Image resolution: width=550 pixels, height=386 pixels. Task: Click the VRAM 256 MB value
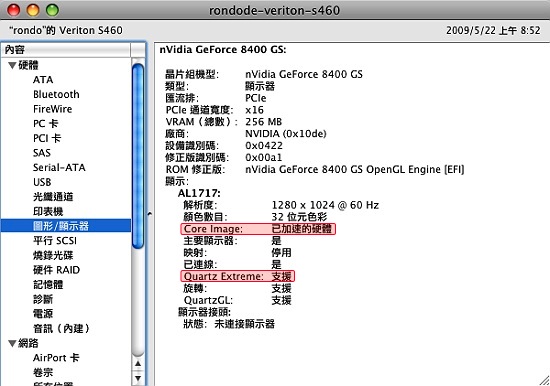coord(263,122)
